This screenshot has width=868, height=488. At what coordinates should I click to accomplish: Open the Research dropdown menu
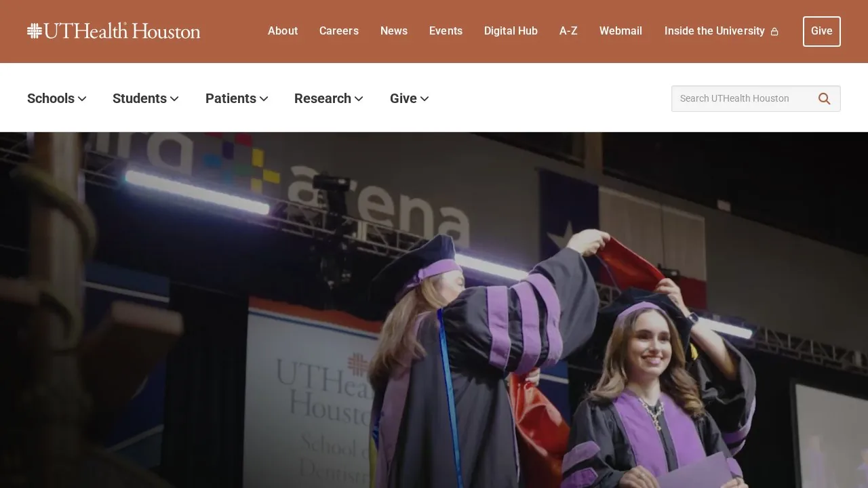pos(329,99)
